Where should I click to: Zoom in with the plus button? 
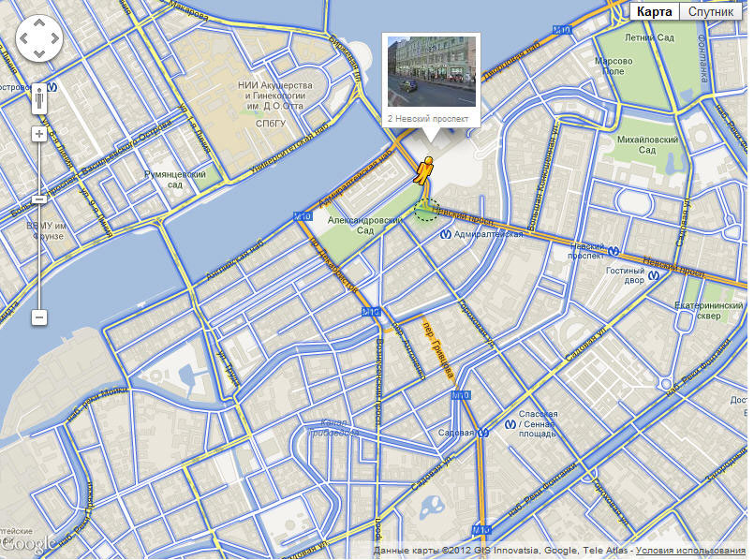tap(39, 134)
